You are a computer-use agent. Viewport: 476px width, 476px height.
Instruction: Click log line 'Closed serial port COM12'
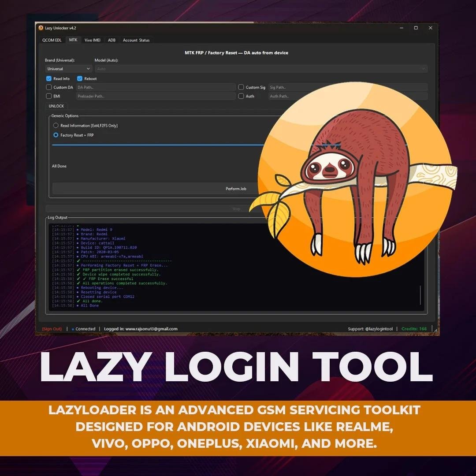[108, 297]
